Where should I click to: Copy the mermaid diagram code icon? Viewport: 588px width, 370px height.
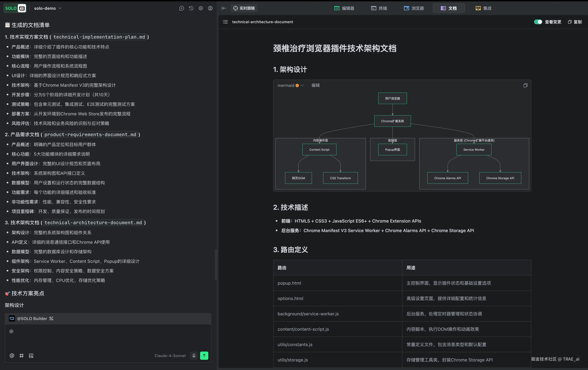click(x=526, y=86)
